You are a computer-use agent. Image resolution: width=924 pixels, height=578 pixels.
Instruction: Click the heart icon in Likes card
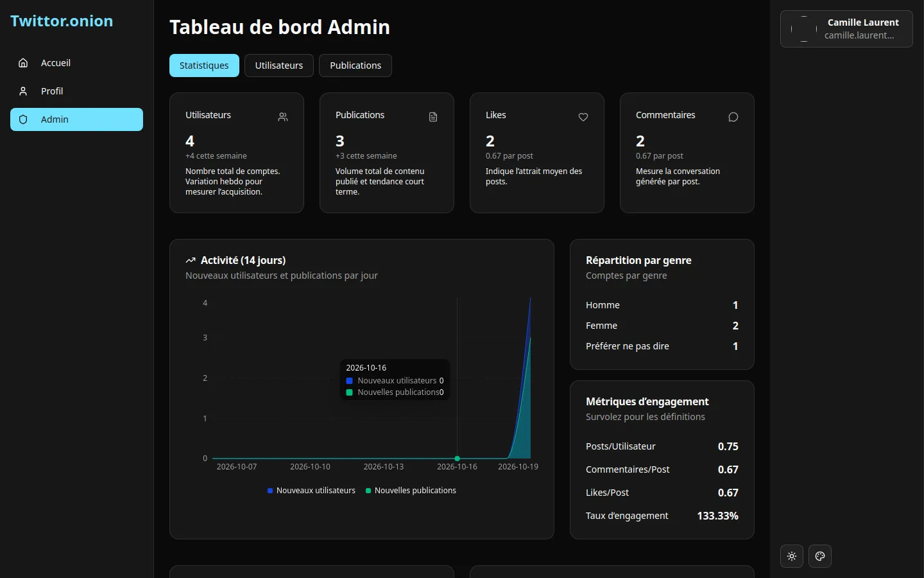pyautogui.click(x=583, y=117)
